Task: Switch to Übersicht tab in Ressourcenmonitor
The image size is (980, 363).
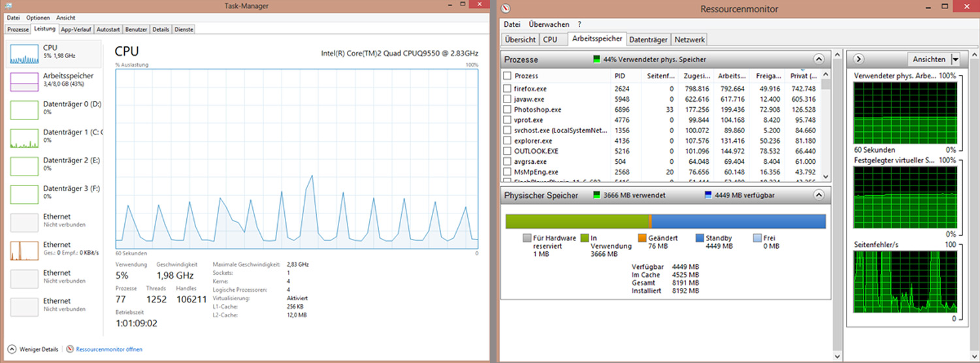Action: [520, 39]
